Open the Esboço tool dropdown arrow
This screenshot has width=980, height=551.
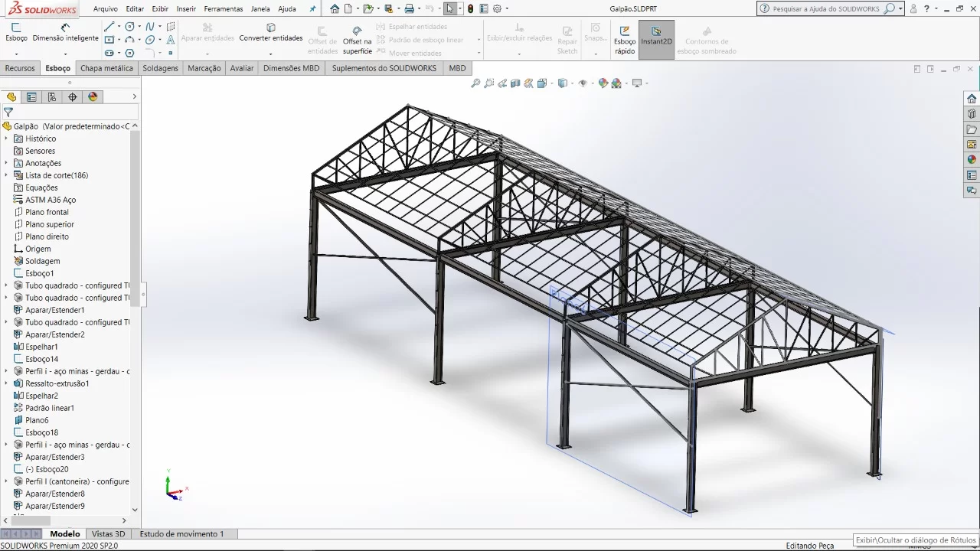point(16,54)
